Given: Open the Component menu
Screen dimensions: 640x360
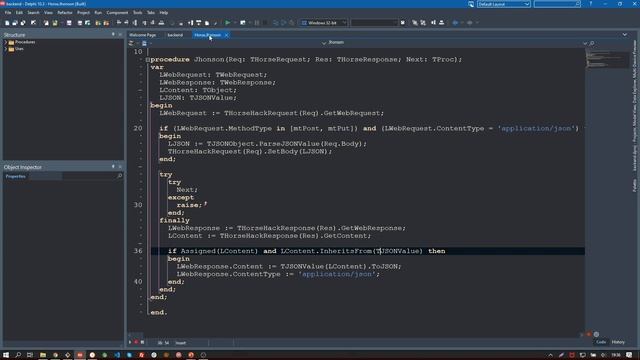Looking at the screenshot, I should (117, 13).
